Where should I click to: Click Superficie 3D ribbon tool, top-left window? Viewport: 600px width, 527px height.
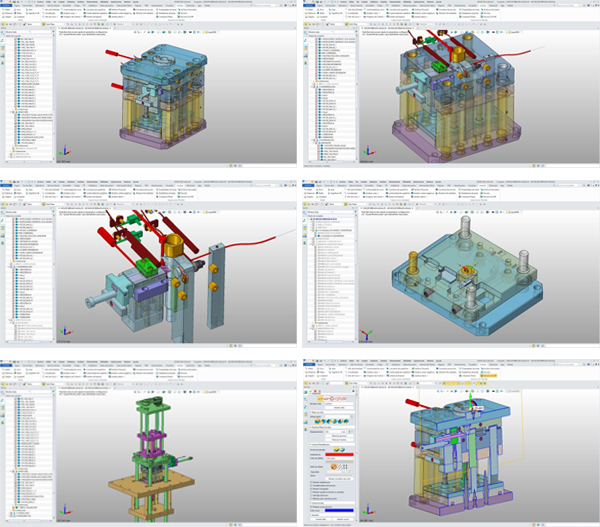[33, 13]
